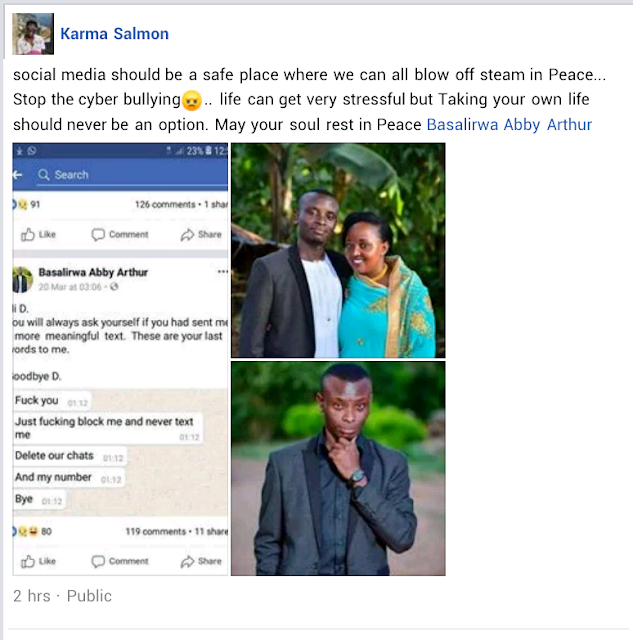Screen dimensions: 633x640
Task: Click Basalirwa Abby Arthur post author name
Action: 93,272
